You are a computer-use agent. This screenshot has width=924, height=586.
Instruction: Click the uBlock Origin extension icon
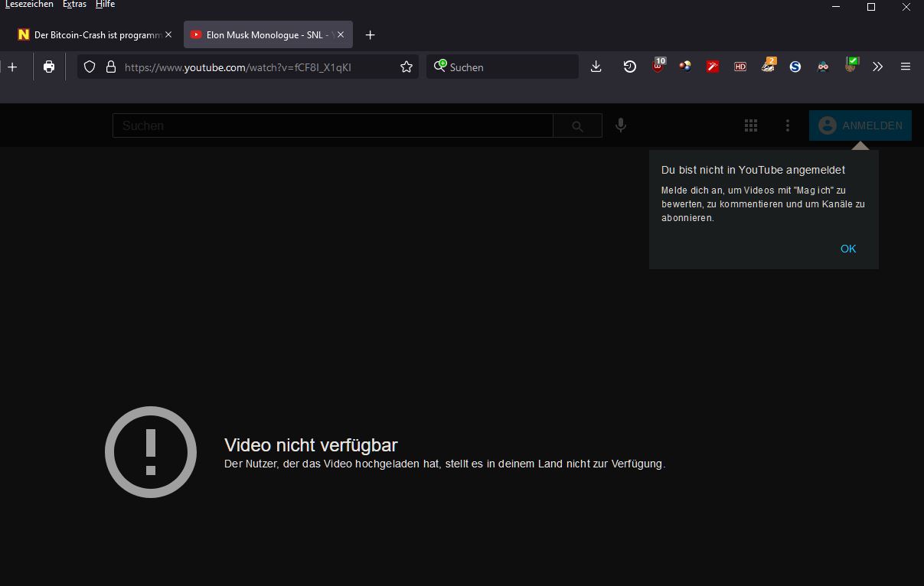click(x=658, y=67)
